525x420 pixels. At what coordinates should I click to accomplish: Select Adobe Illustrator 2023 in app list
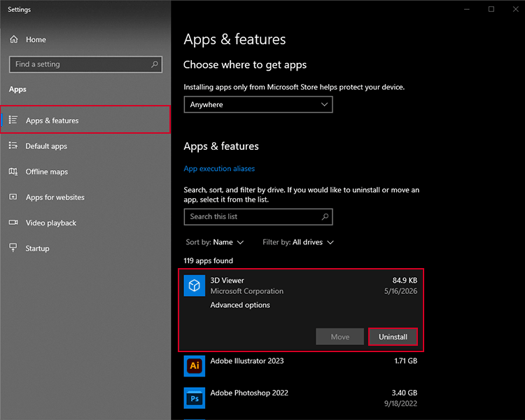pyautogui.click(x=300, y=365)
